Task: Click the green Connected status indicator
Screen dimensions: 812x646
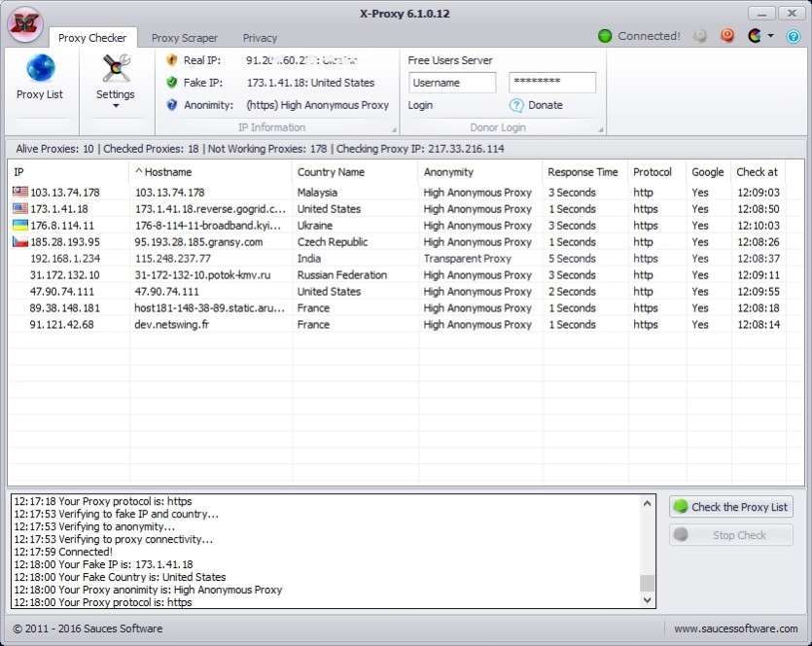Action: tap(604, 36)
